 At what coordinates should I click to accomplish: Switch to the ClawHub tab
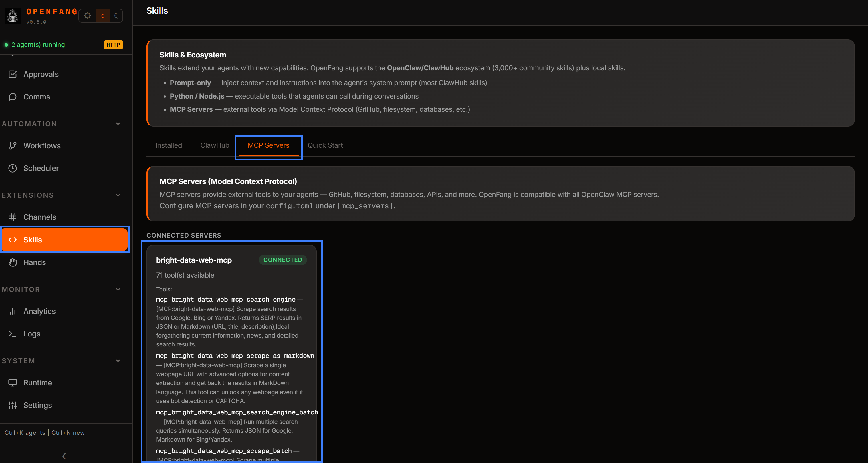215,145
